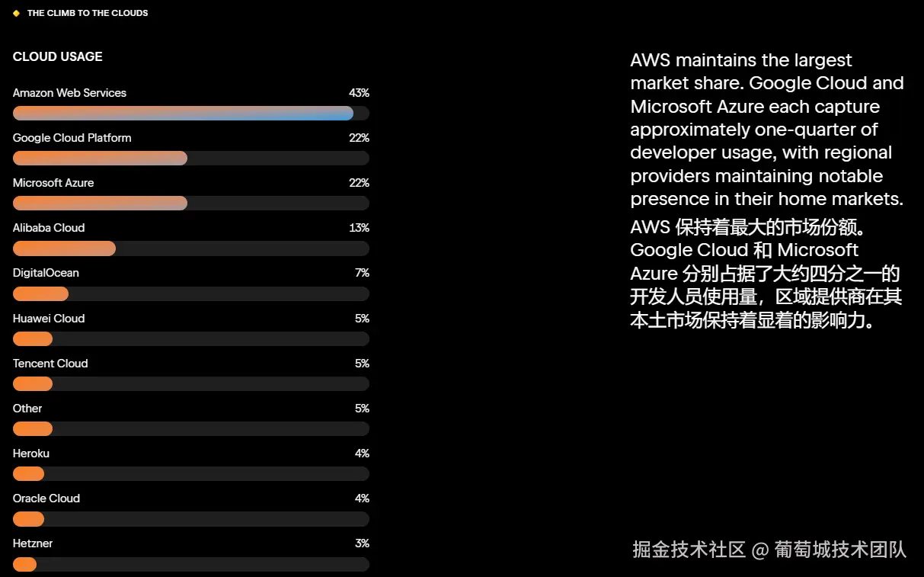Select the Huawei Cloud label
Viewport: 924px width, 577px height.
tap(49, 319)
